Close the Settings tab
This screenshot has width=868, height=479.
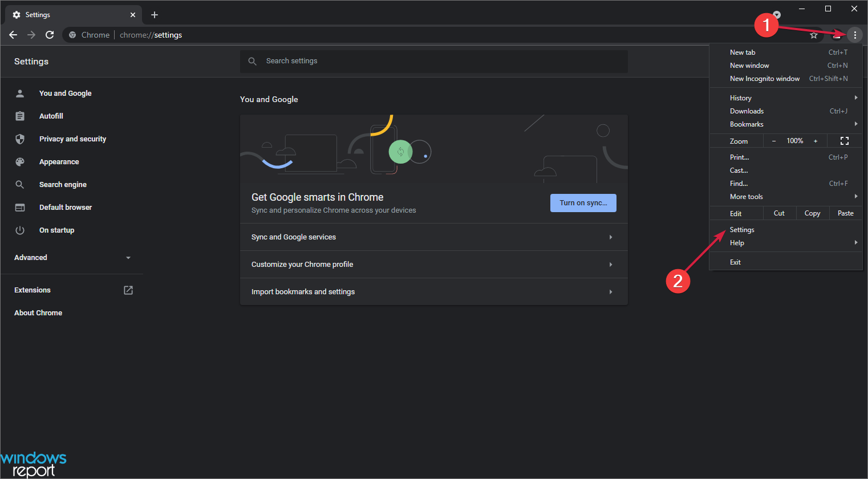pos(133,15)
